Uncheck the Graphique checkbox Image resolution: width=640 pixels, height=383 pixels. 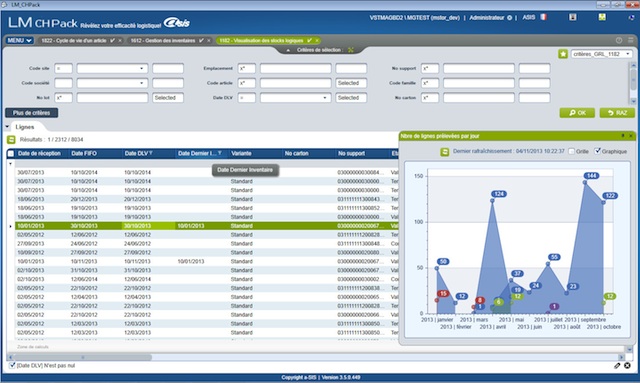point(598,151)
